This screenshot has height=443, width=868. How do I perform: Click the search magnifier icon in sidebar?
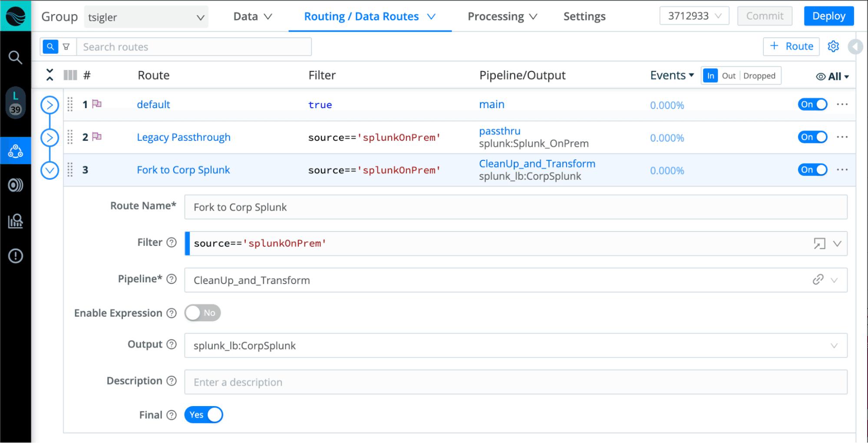(16, 57)
